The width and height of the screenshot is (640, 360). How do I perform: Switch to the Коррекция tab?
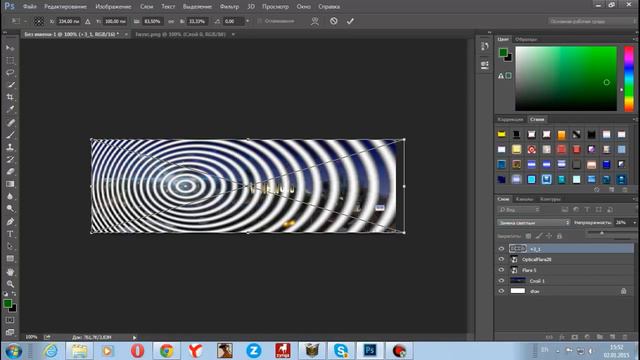click(x=510, y=120)
